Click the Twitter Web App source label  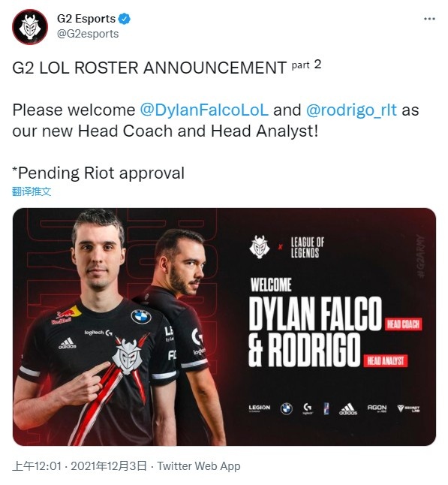(199, 466)
